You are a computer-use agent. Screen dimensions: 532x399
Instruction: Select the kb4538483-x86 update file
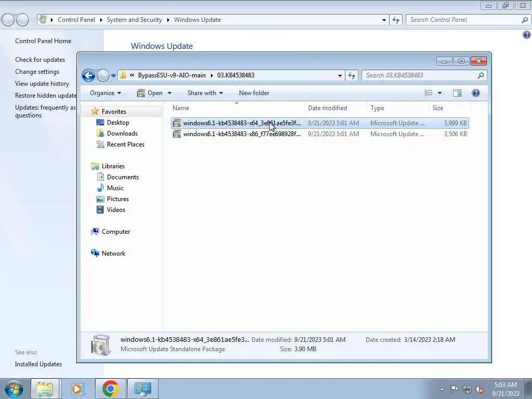pyautogui.click(x=320, y=134)
